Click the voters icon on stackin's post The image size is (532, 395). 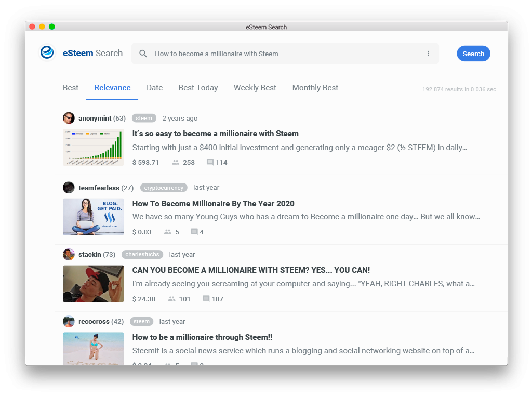[171, 299]
